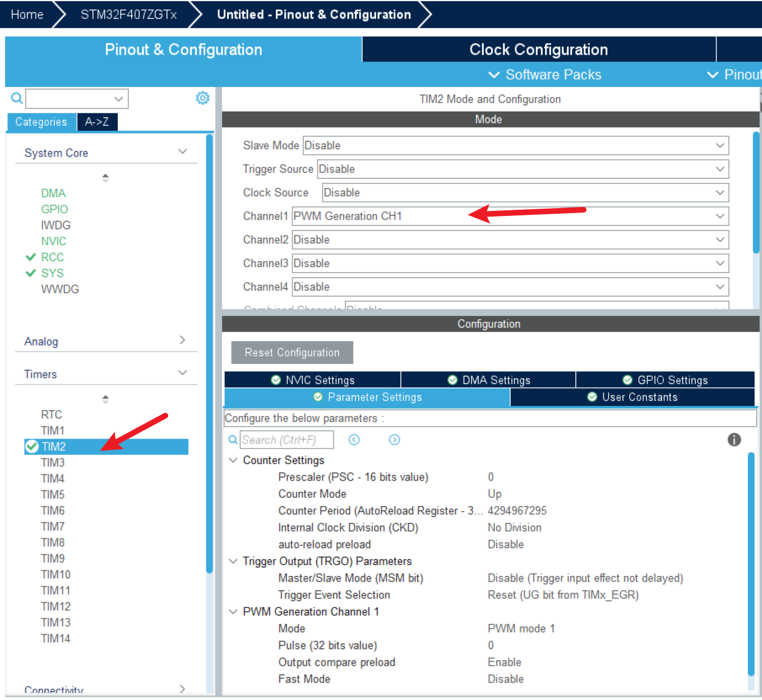
Task: Select the Categories tab
Action: pyautogui.click(x=41, y=122)
